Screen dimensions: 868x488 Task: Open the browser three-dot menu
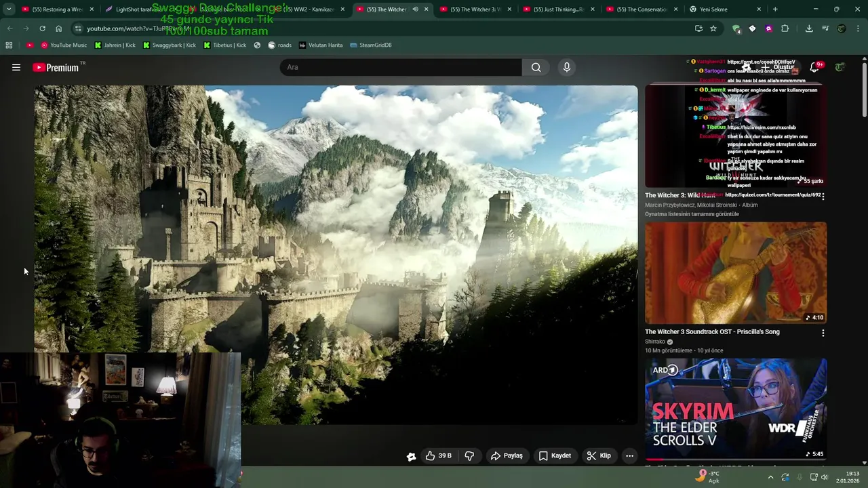click(x=858, y=28)
